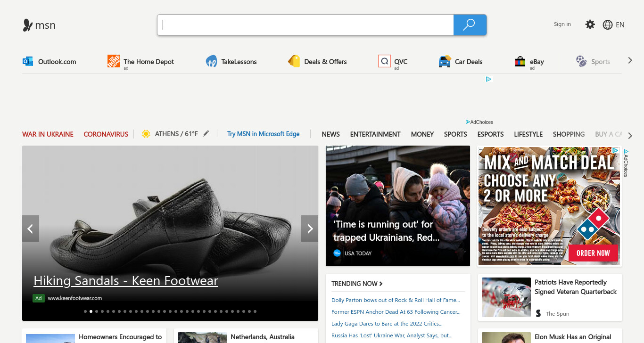
Task: Open TRENDING NOW section chevron
Action: point(381,284)
